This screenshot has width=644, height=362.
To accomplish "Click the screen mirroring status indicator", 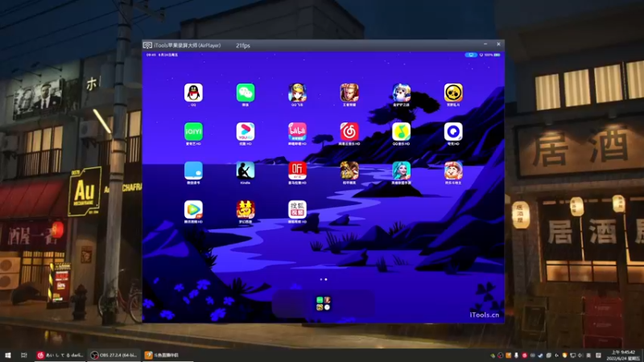I will coord(471,55).
